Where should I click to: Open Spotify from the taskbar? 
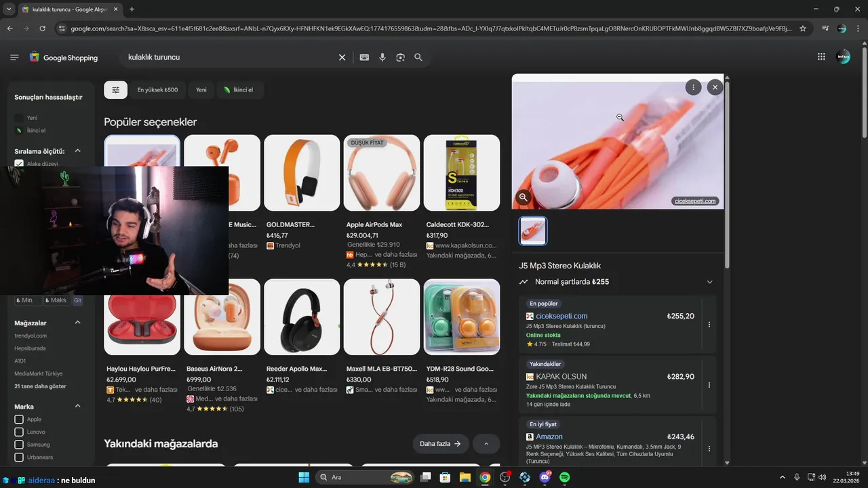point(565,477)
